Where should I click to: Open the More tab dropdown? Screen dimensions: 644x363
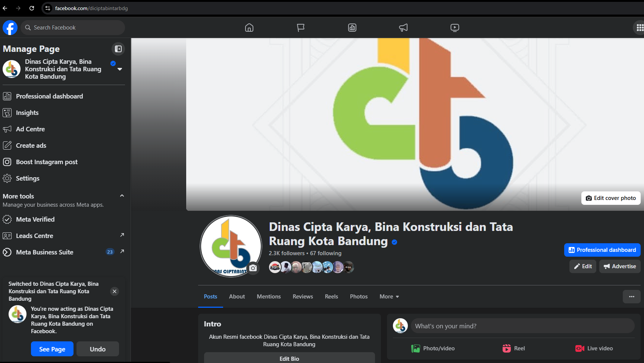(389, 297)
